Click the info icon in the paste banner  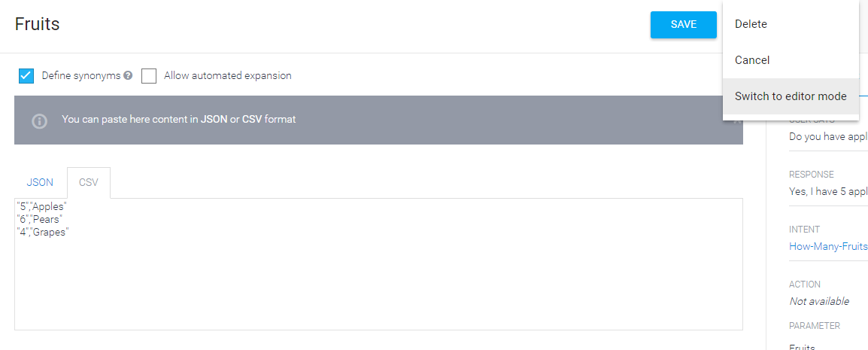40,120
